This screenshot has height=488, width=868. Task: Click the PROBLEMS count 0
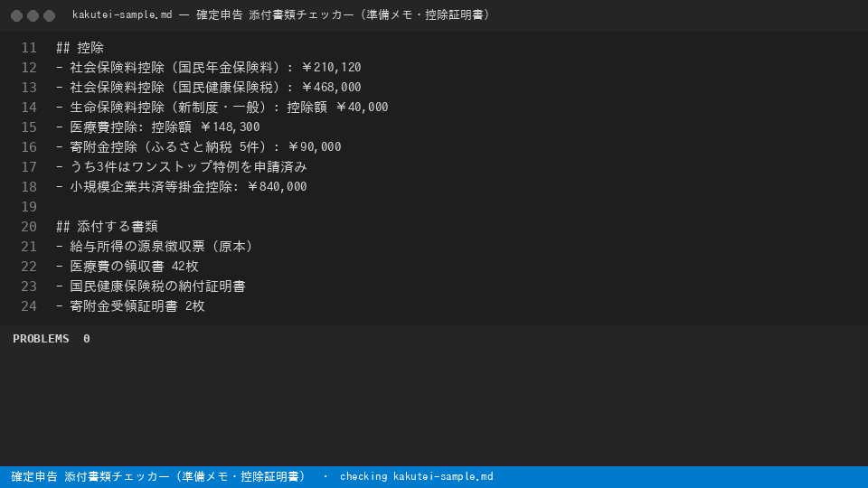(x=87, y=339)
